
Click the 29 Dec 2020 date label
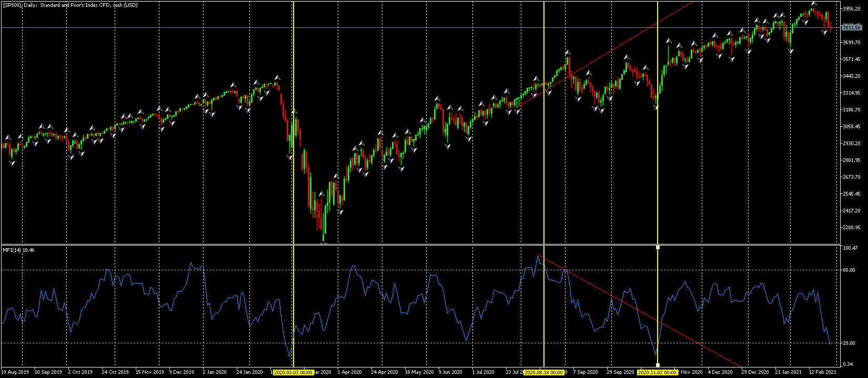755,372
